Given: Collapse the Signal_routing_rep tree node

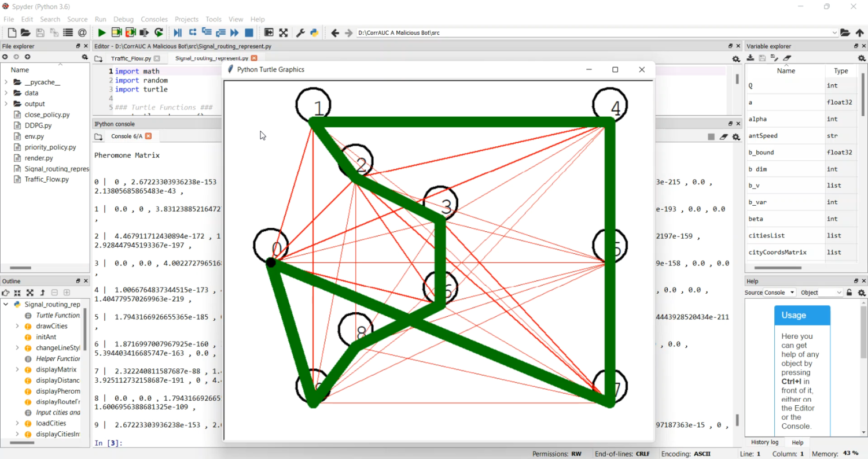Looking at the screenshot, I should [x=6, y=304].
